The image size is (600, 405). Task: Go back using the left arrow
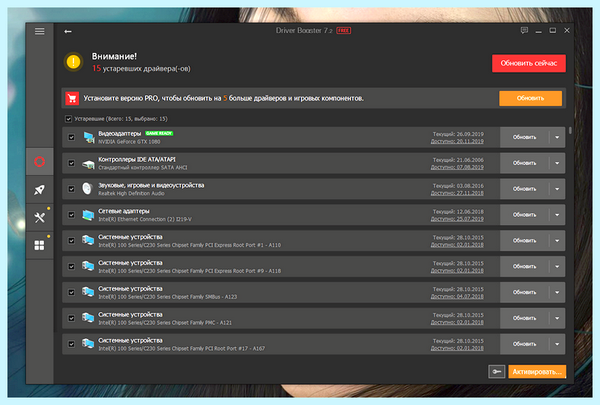pyautogui.click(x=68, y=31)
